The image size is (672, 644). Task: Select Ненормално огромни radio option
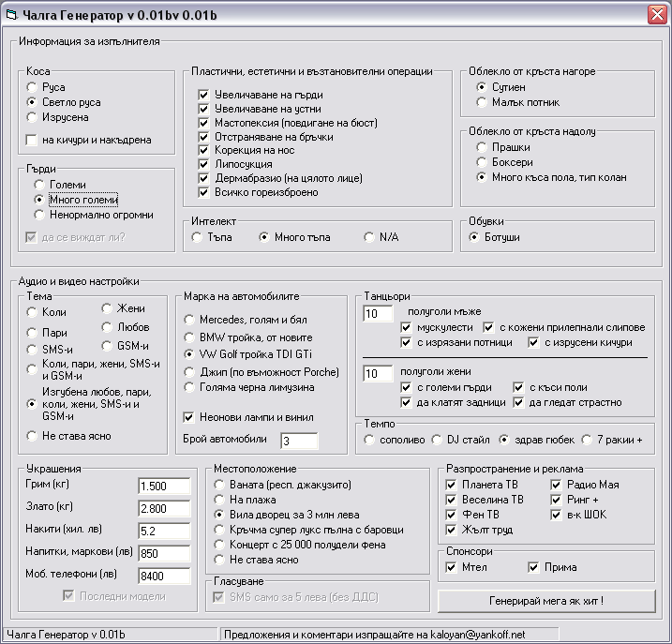click(x=40, y=215)
